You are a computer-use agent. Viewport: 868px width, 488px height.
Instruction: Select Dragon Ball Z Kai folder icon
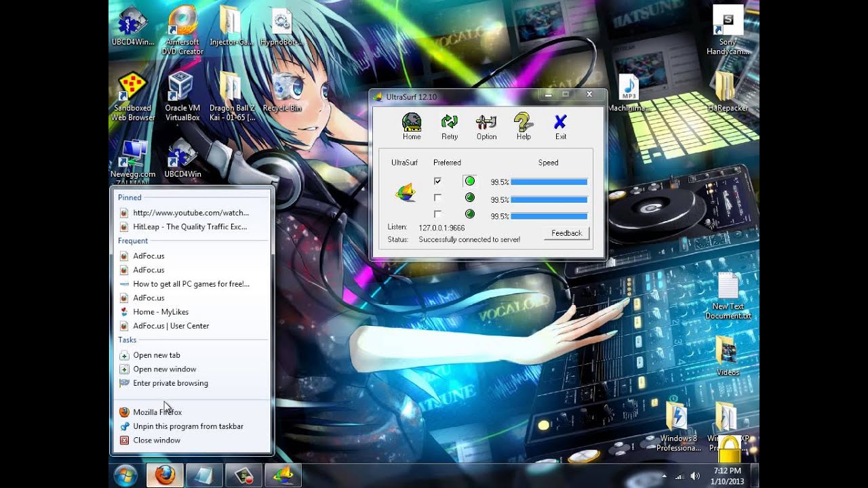coord(233,97)
